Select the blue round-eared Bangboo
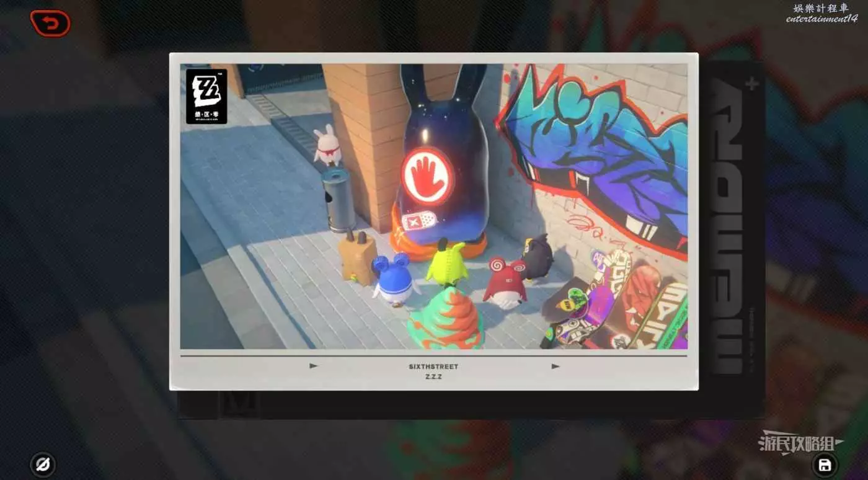Image resolution: width=868 pixels, height=480 pixels. click(394, 279)
